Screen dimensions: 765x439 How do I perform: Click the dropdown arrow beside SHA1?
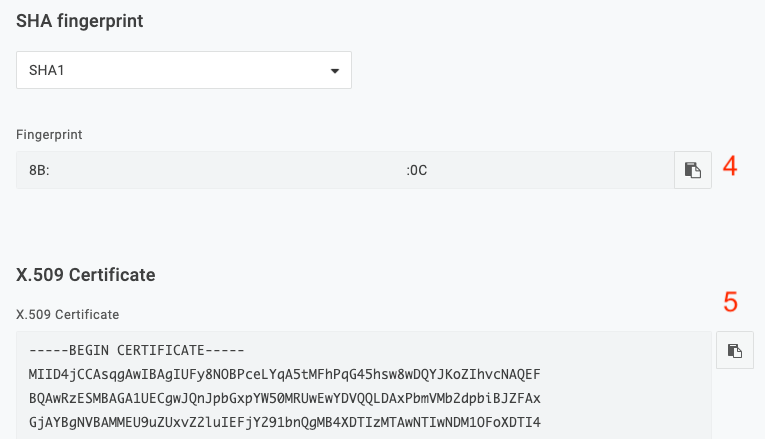[x=335, y=71]
